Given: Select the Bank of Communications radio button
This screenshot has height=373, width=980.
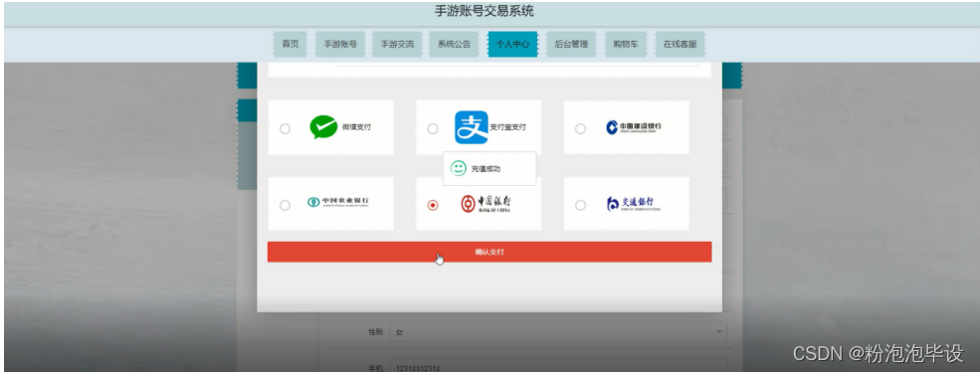Looking at the screenshot, I should 581,205.
